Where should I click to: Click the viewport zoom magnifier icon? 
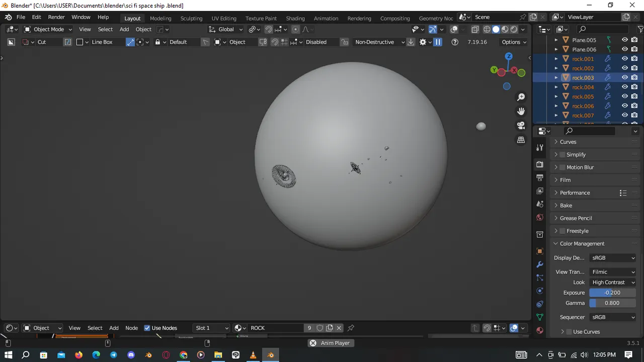coord(521,97)
